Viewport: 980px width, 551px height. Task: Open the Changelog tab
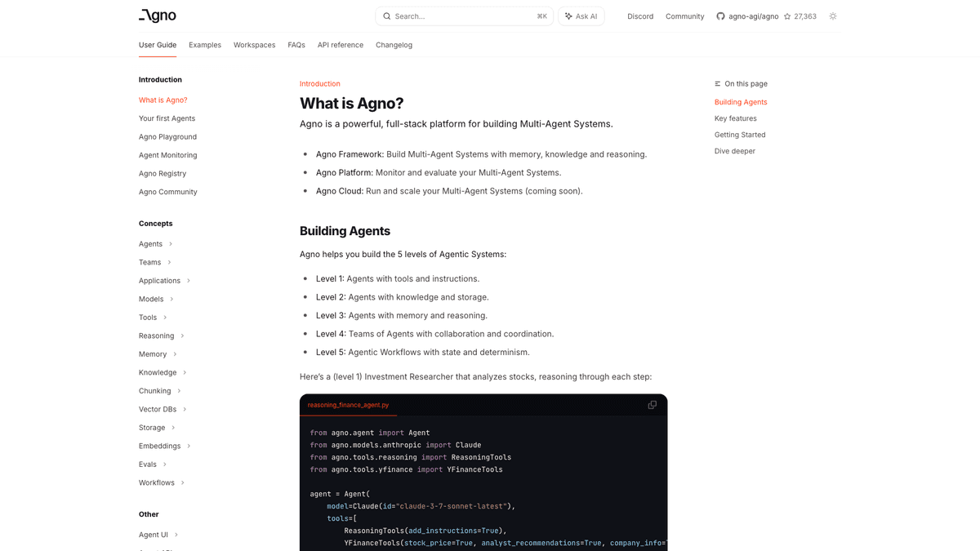(x=394, y=45)
